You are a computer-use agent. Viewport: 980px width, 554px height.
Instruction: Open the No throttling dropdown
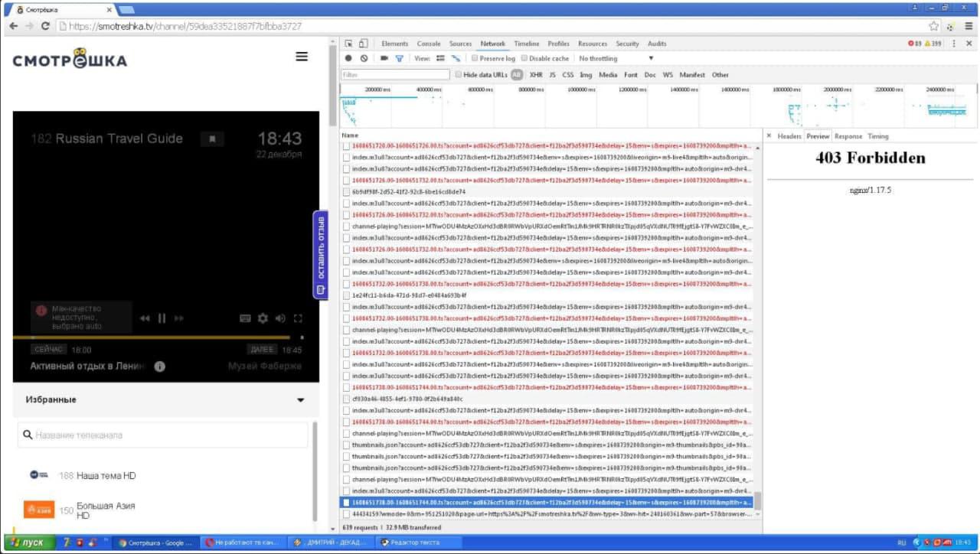616,58
